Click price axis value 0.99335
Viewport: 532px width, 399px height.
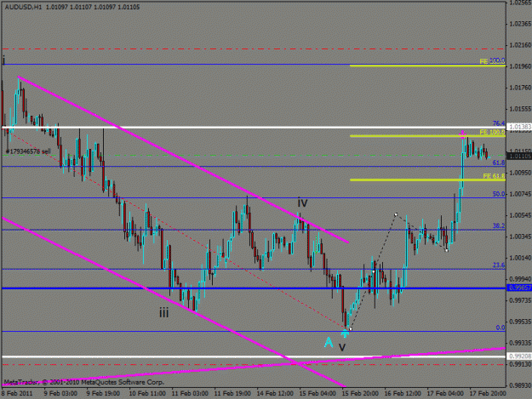point(520,343)
